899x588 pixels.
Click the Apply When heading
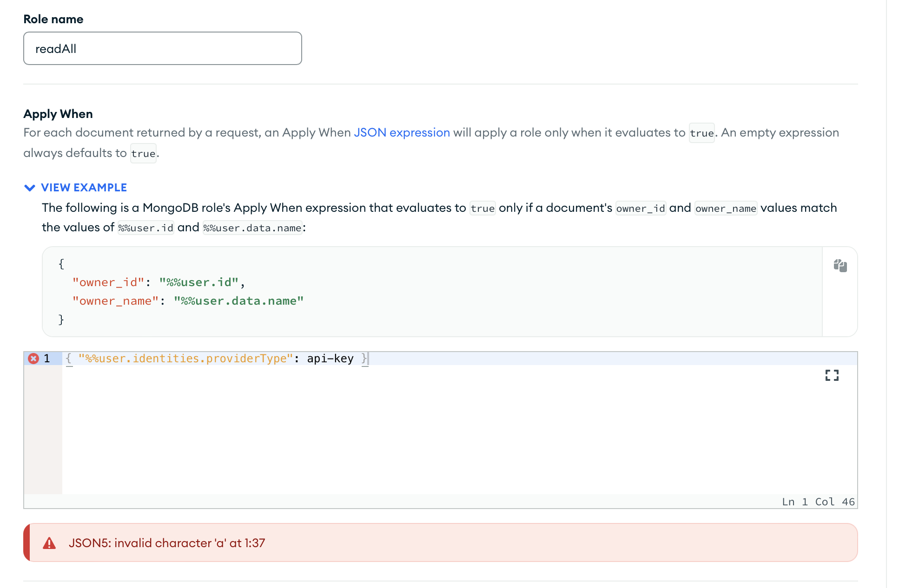click(x=58, y=114)
